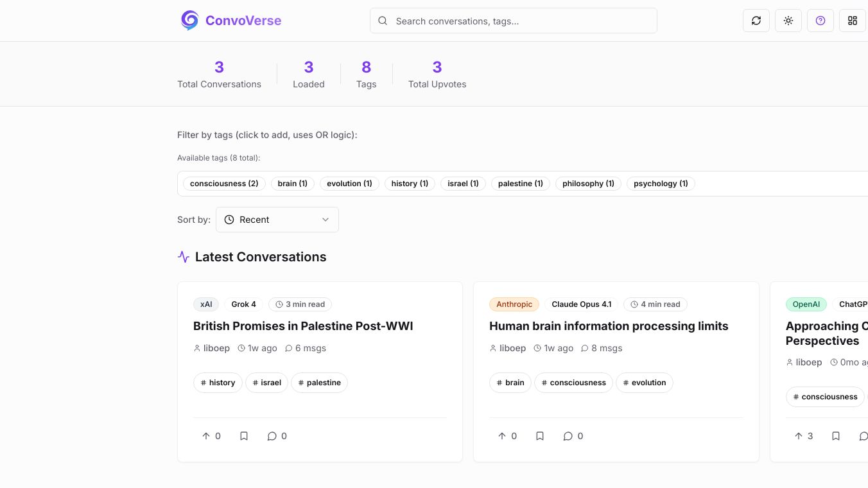868x488 pixels.
Task: Filter by the consciousness (2) tag
Action: [224, 184]
